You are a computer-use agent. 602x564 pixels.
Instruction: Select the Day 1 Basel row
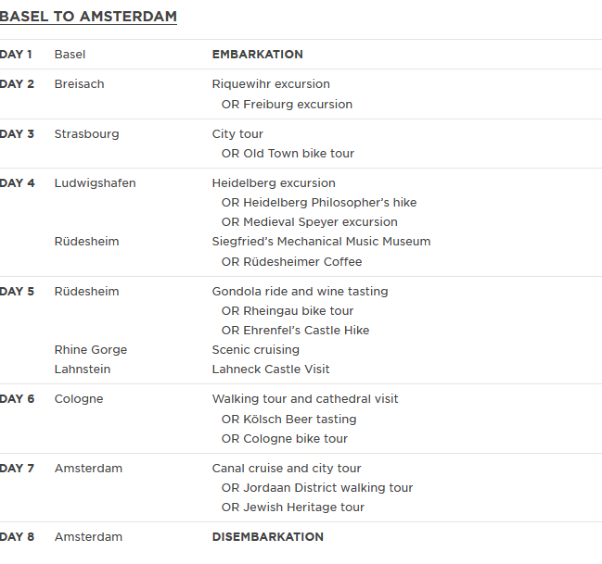click(x=69, y=54)
